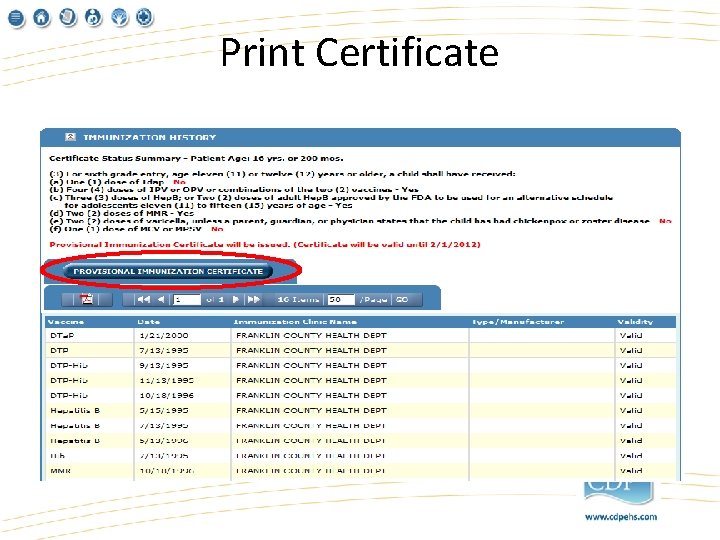The height and width of the screenshot is (540, 720).
Task: Sort by the Immunization Clinic Name header
Action: click(295, 322)
